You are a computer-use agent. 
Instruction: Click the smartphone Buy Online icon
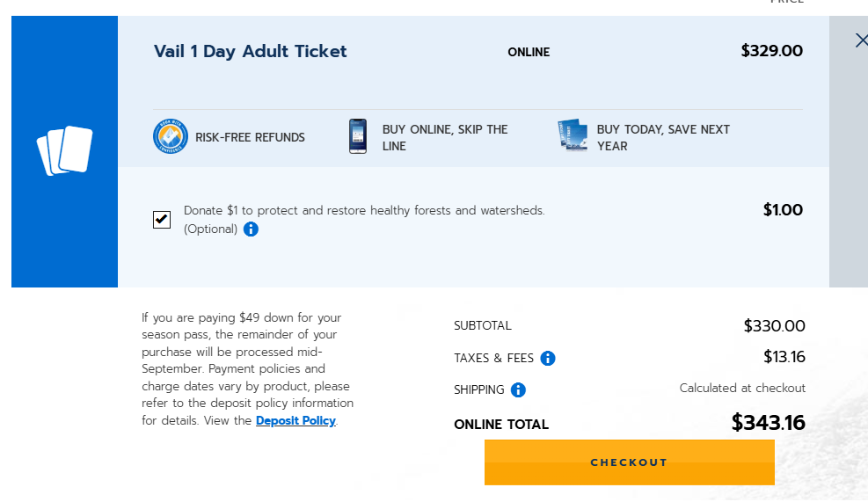coord(358,136)
